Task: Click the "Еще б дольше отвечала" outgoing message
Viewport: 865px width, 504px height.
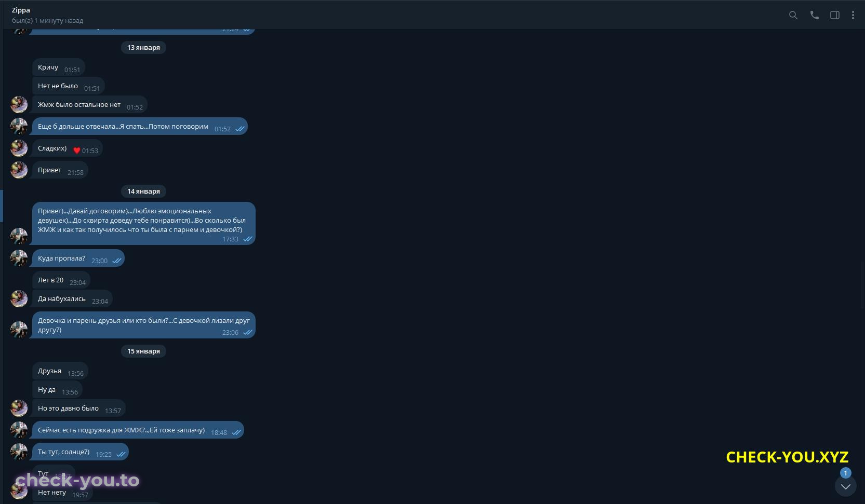Action: click(x=140, y=127)
